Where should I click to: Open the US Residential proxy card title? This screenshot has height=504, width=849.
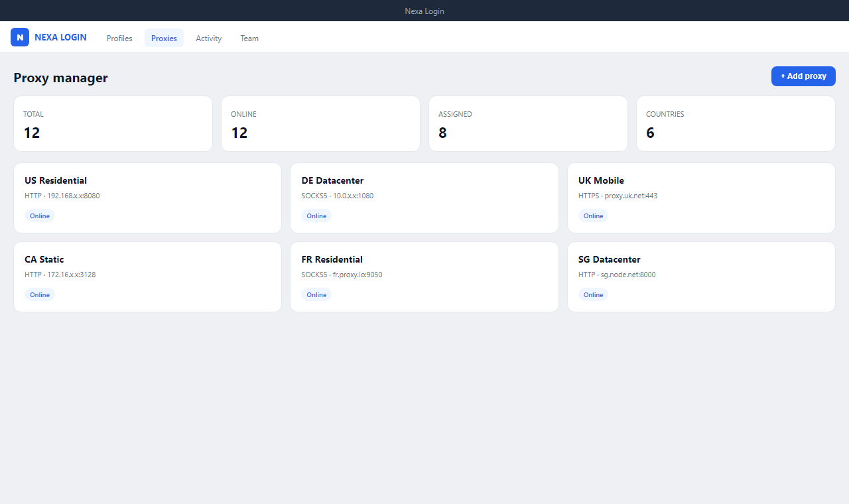tap(56, 180)
